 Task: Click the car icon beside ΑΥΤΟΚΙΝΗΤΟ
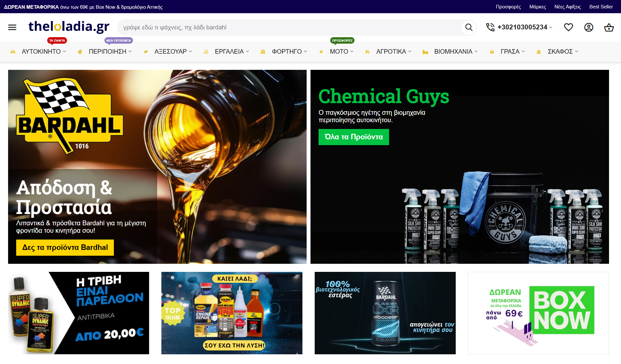click(13, 52)
